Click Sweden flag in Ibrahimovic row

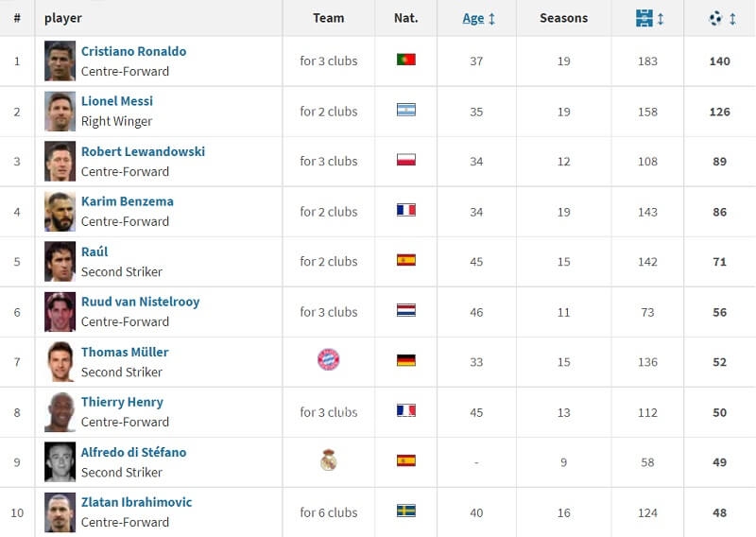[x=406, y=511]
